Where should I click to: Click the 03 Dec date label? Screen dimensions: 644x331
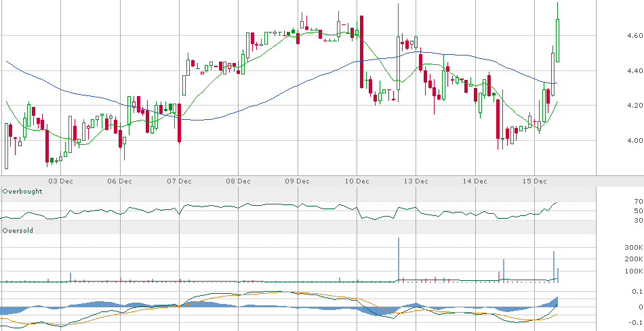[x=61, y=181]
